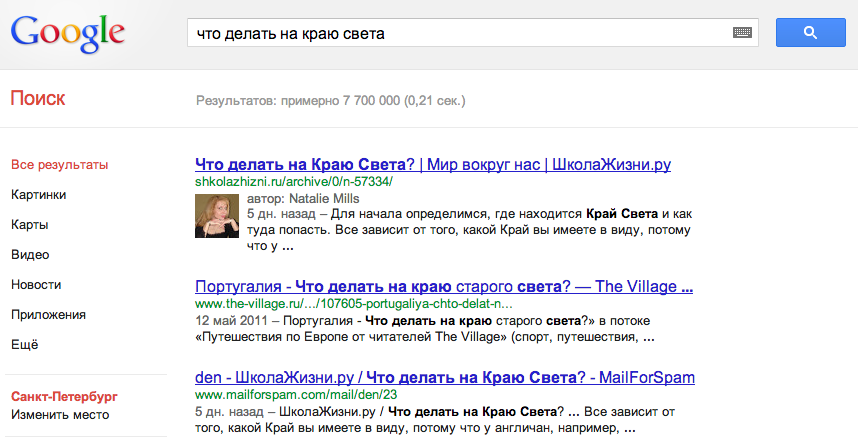
Task: Click the www.mailforspam.com/mail/den/23 URL
Action: (x=296, y=394)
